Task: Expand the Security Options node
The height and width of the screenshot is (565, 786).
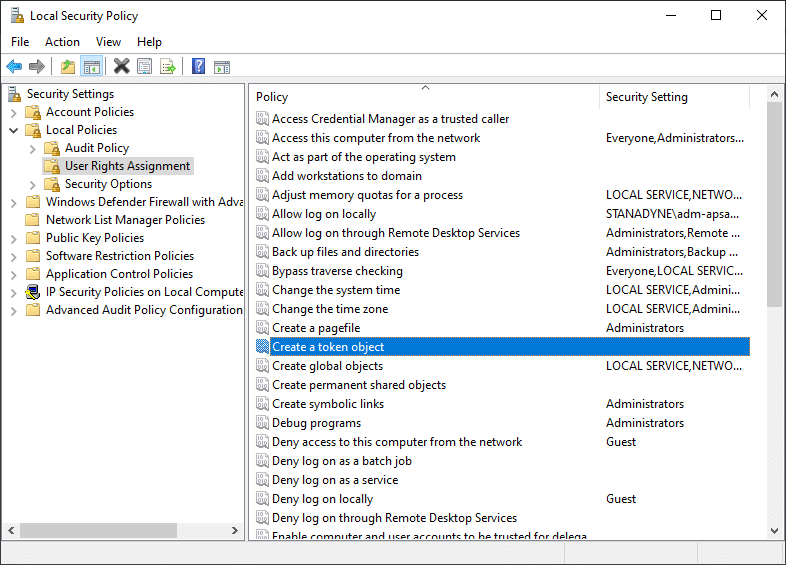Action: coord(33,184)
